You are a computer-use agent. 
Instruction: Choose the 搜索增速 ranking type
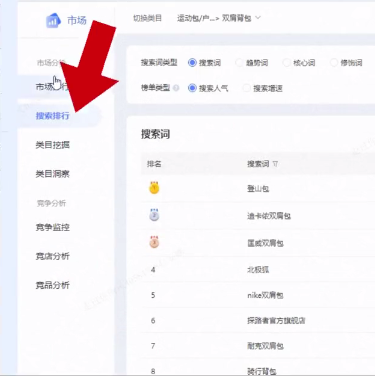point(246,88)
